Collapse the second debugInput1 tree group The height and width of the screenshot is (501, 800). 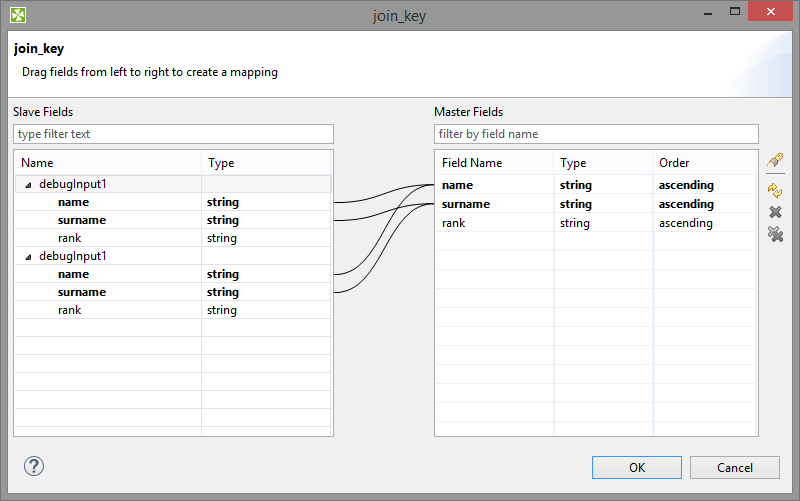[27, 257]
